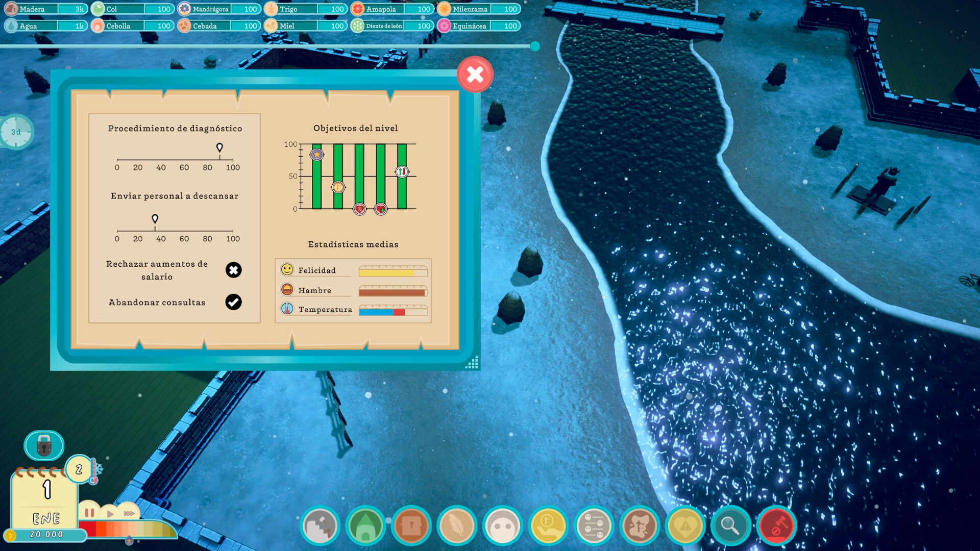The height and width of the screenshot is (551, 980).
Task: Toggle Rechazar aumentos de salario option
Action: tap(233, 270)
